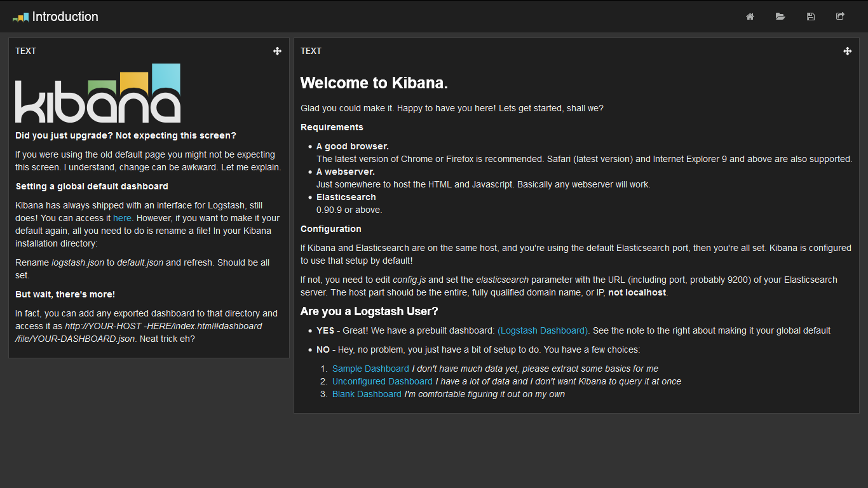
Task: Click move handle on right TEXT panel
Action: pyautogui.click(x=847, y=51)
